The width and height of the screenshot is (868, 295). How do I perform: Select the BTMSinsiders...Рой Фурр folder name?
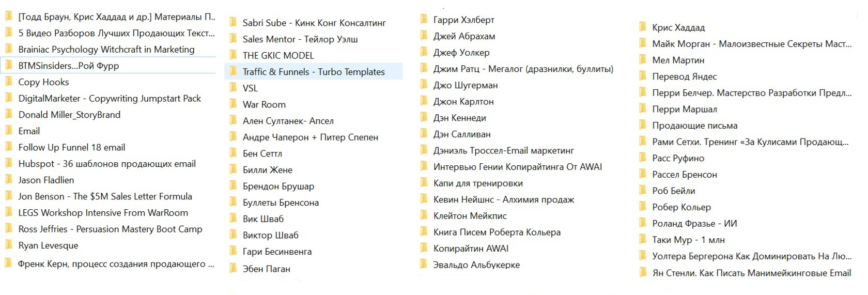[x=69, y=66]
